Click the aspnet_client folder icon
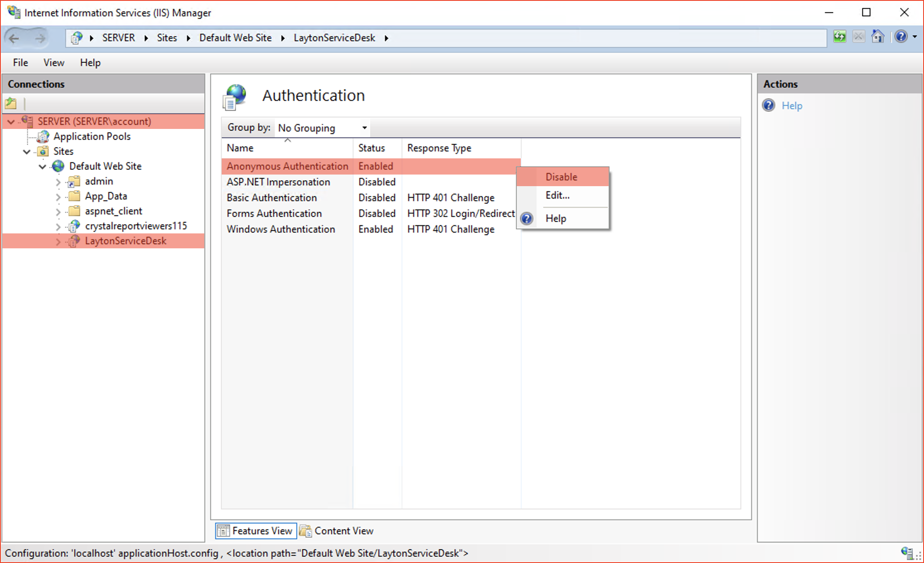This screenshot has height=563, width=924. [74, 211]
